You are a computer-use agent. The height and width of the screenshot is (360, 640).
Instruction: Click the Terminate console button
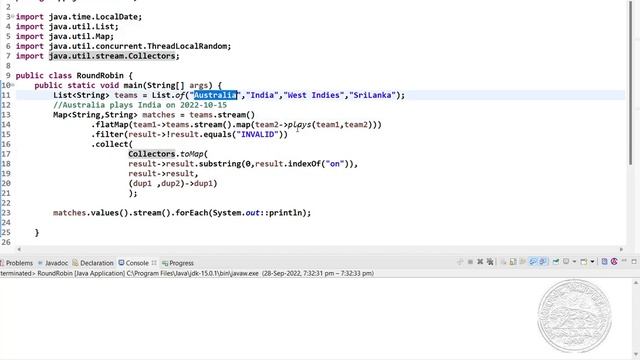click(x=470, y=262)
